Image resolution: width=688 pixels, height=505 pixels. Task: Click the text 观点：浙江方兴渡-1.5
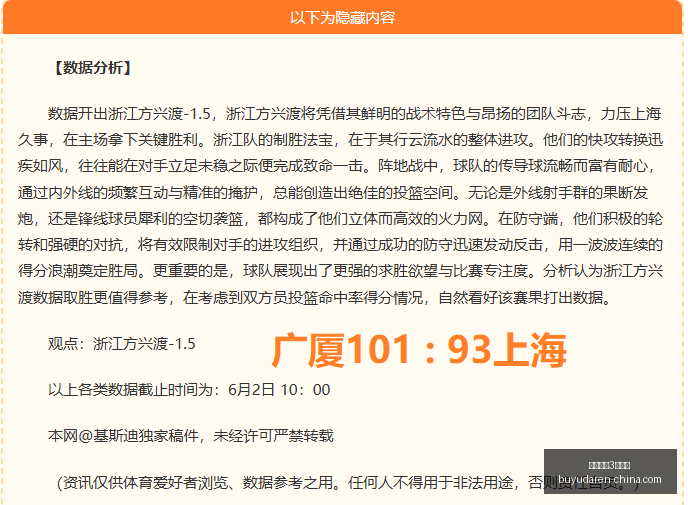click(122, 344)
